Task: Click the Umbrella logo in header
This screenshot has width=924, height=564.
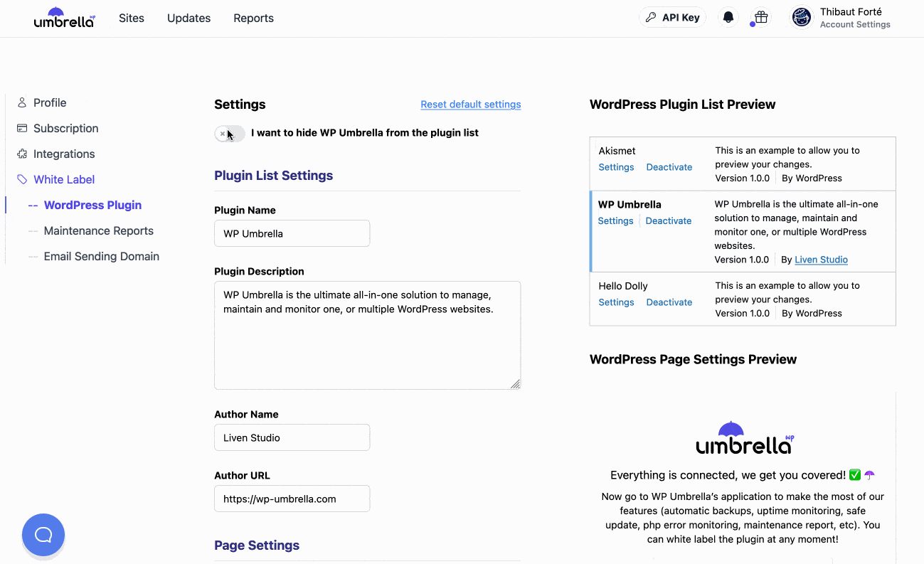Action: pyautogui.click(x=64, y=18)
